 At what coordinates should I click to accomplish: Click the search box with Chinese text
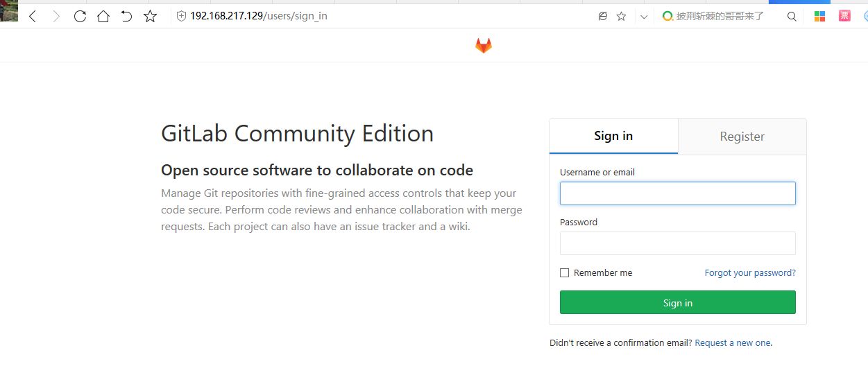coord(720,16)
